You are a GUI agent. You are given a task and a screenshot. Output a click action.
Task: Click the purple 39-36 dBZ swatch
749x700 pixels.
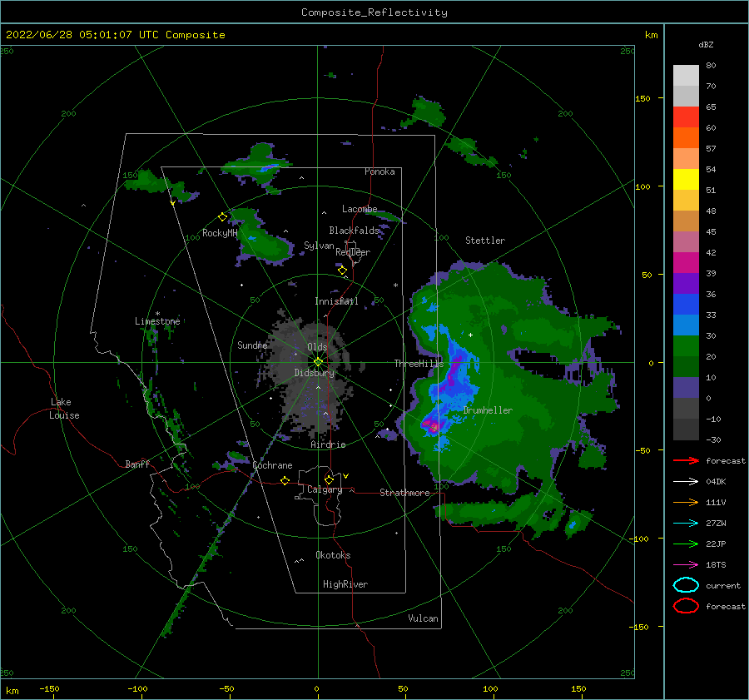pyautogui.click(x=686, y=284)
